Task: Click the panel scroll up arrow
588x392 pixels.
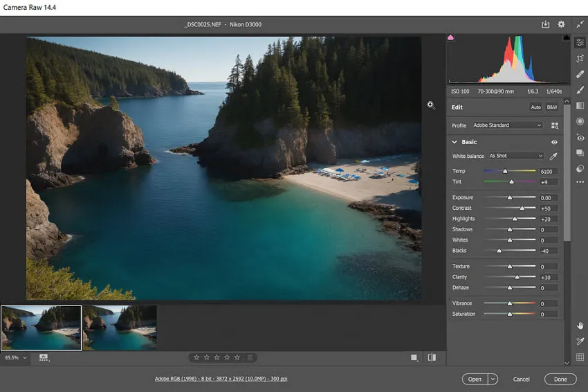Action: coord(567,101)
